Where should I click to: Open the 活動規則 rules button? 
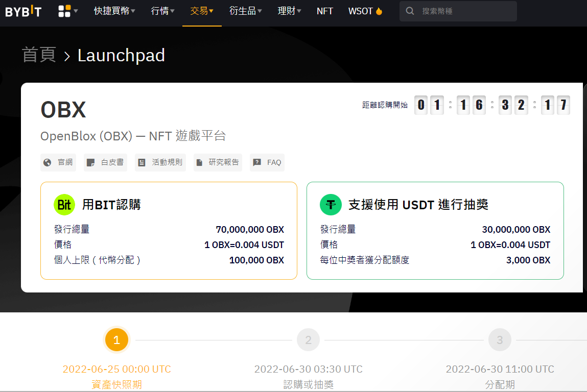160,162
